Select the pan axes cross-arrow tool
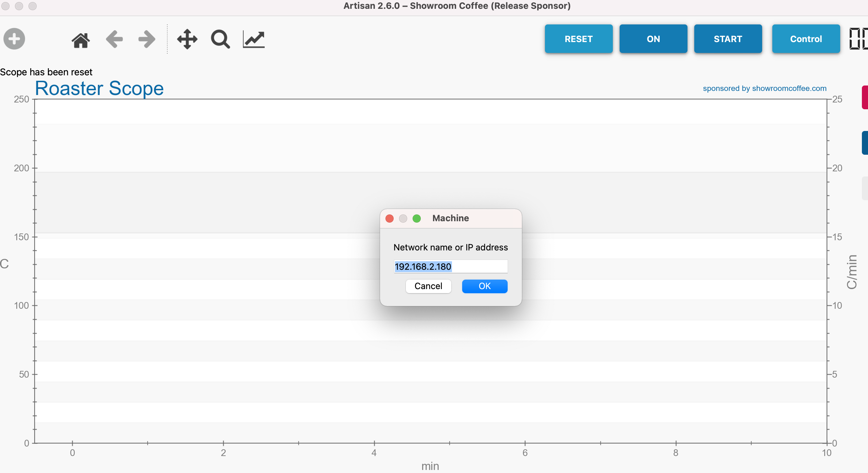868x473 pixels. [x=187, y=39]
